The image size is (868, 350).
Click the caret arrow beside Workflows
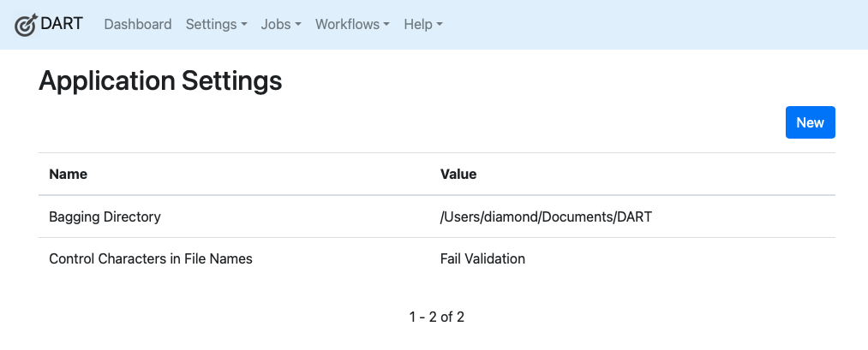click(386, 25)
